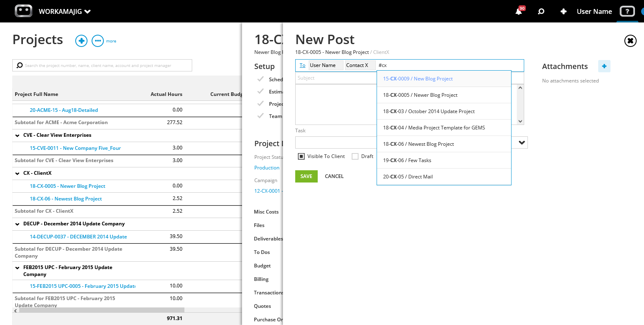
Task: Open project 15-CVE-0011 - New Company Five_Four
Action: point(75,148)
